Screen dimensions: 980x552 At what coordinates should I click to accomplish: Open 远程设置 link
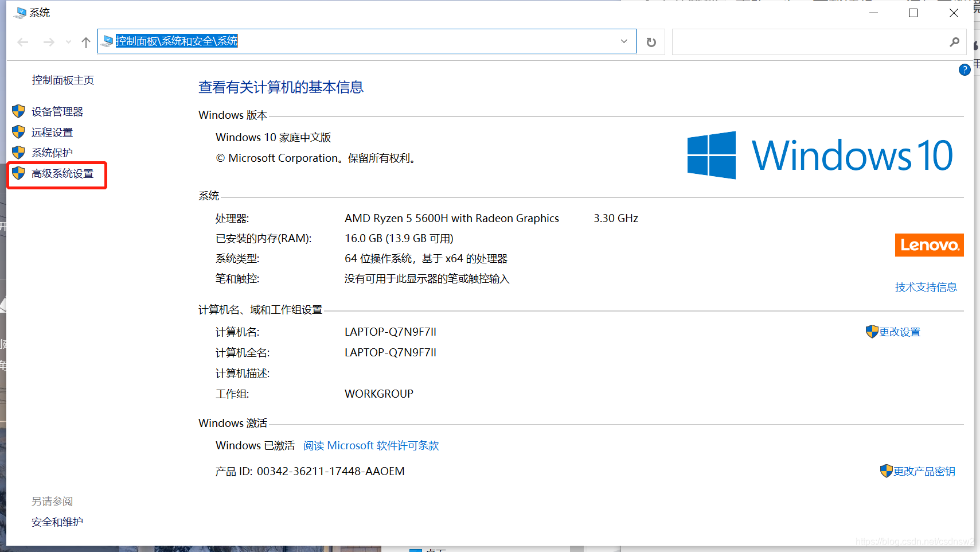pos(52,132)
